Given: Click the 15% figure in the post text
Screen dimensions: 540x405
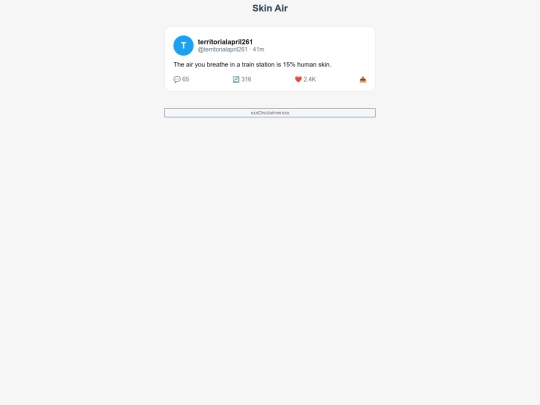Looking at the screenshot, I should coord(289,64).
